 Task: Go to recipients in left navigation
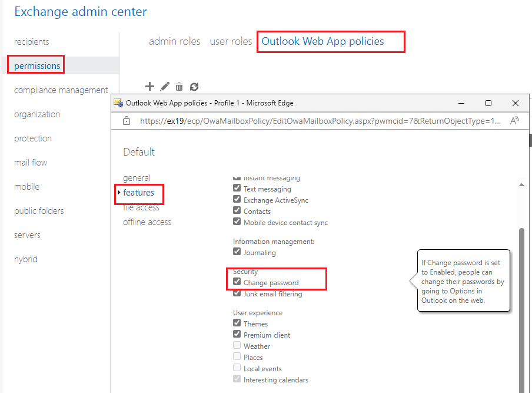pos(32,42)
